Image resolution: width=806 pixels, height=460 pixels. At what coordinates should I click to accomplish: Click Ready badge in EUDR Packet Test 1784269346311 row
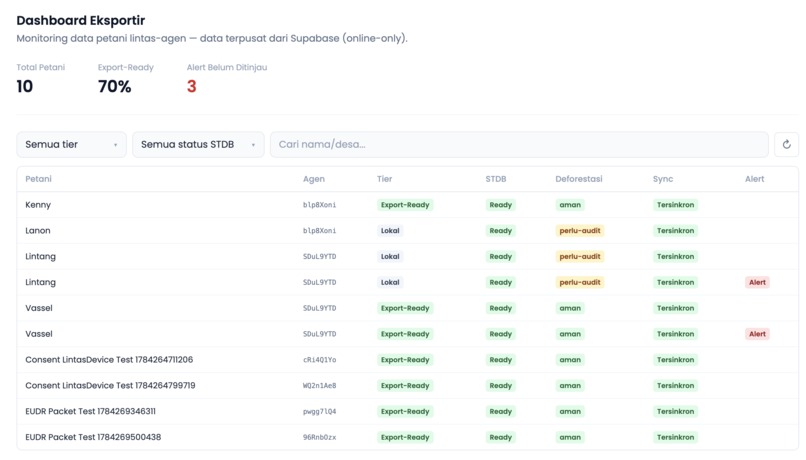(500, 411)
